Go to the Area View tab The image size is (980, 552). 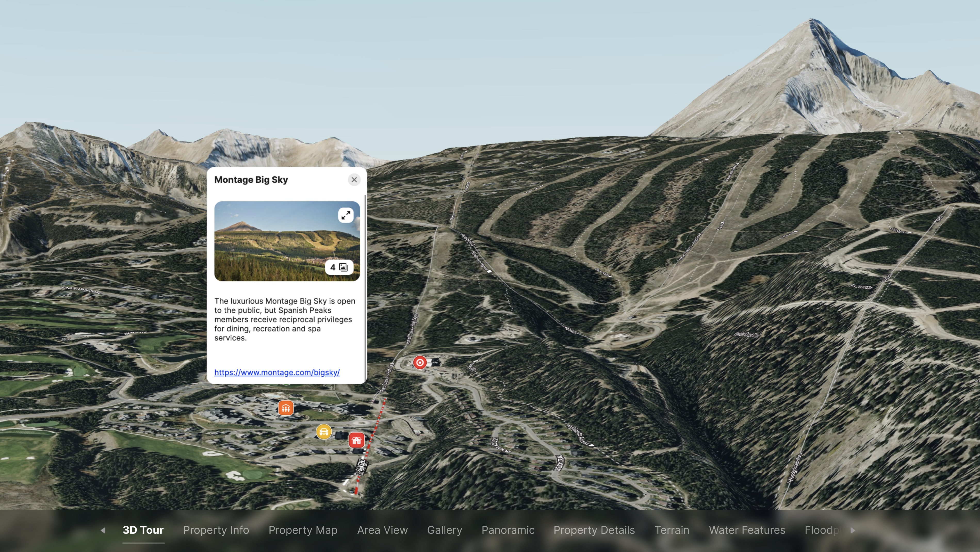coord(382,530)
